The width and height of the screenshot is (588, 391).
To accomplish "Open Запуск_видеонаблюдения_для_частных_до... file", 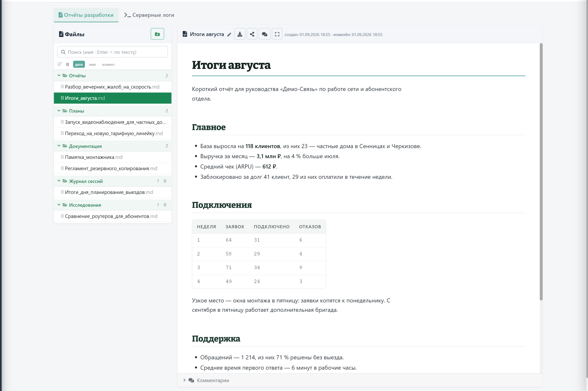I will 113,122.
